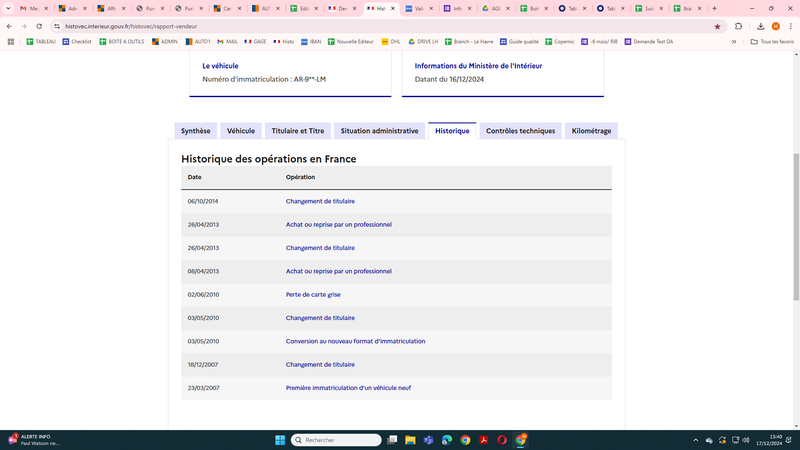Select the date cell 23/03/2007

[x=203, y=388]
